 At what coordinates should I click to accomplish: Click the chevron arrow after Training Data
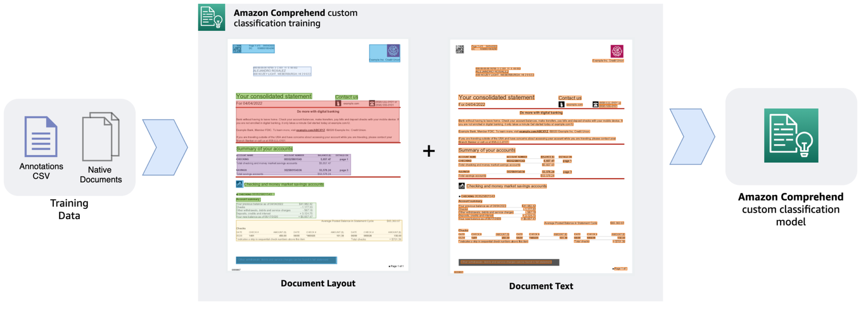click(165, 147)
